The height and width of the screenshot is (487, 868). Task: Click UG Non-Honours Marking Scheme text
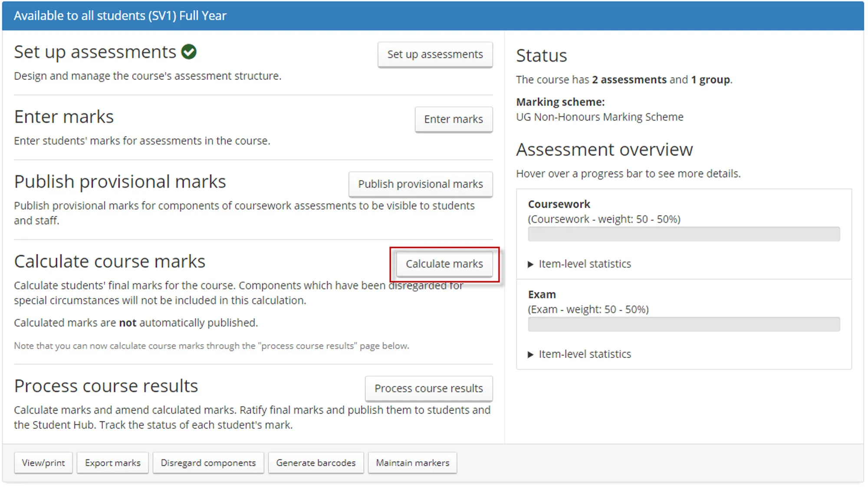click(599, 117)
